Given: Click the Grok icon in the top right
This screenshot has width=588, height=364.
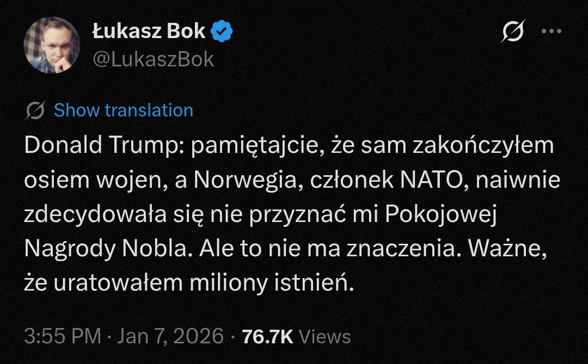Looking at the screenshot, I should pyautogui.click(x=512, y=33).
